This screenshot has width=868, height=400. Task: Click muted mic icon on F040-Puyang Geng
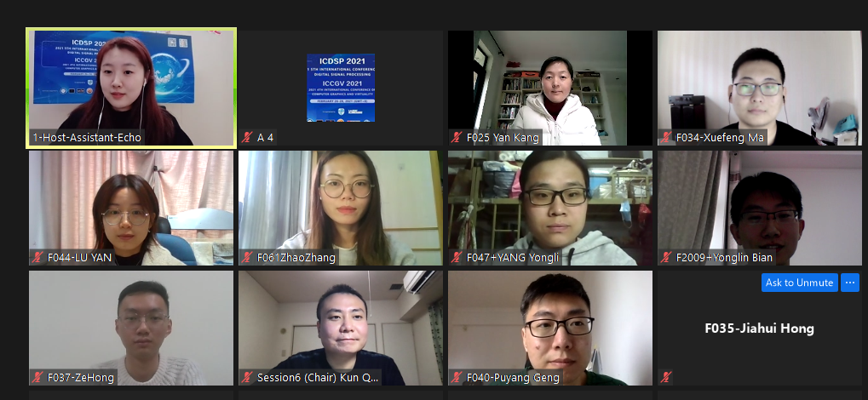(457, 378)
